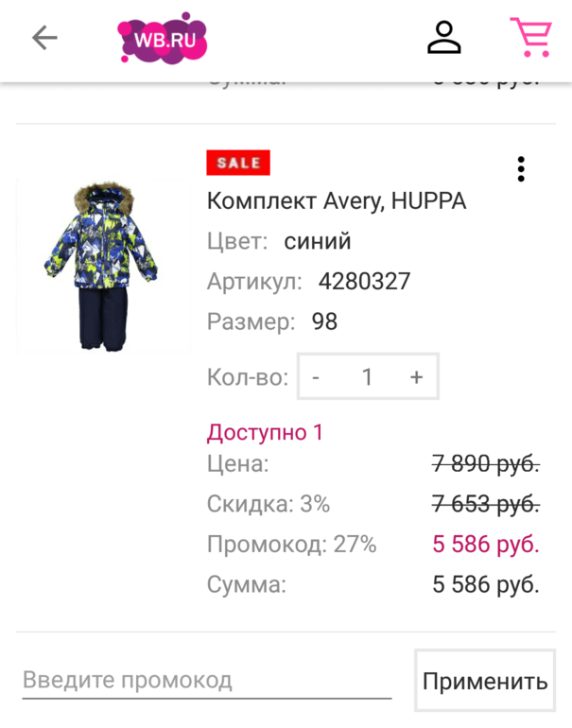572x728 pixels.
Task: Open the user profile icon
Action: coord(443,37)
